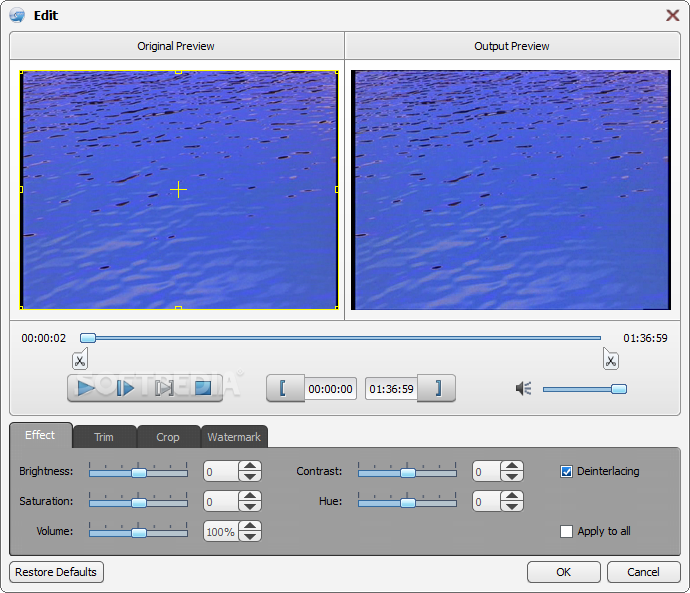Click the Hue slider thumb
This screenshot has height=593, width=690.
click(x=408, y=503)
